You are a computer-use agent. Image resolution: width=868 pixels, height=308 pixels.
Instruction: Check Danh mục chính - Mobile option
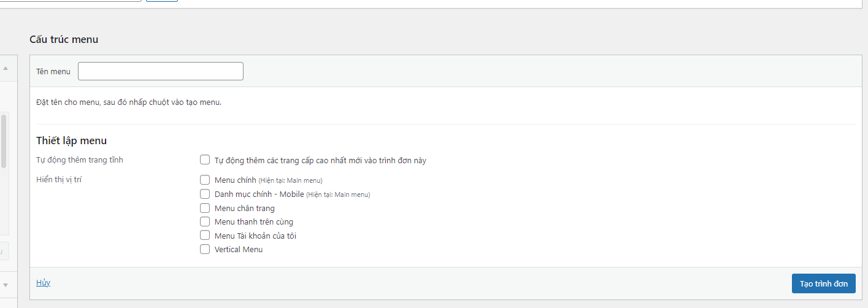tap(205, 194)
